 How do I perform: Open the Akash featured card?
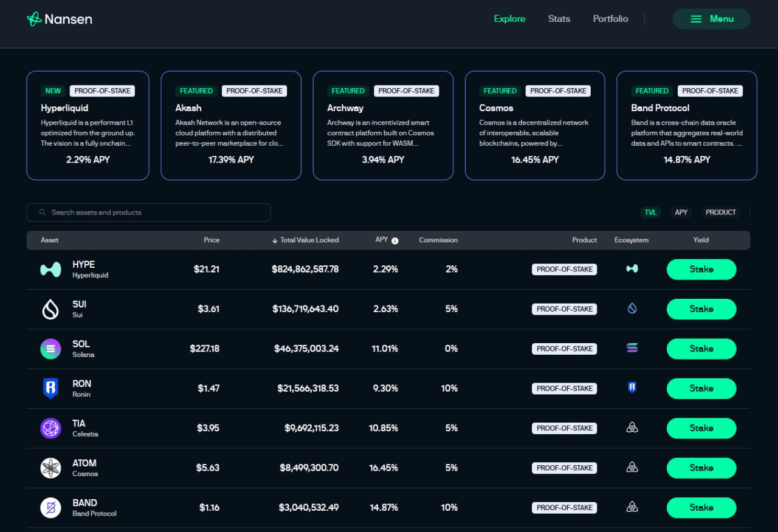[x=231, y=126]
